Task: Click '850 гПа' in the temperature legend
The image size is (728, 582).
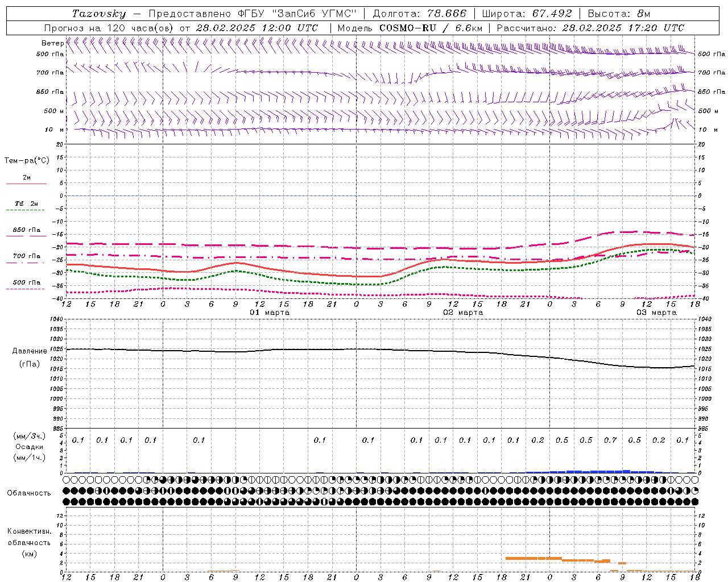Action: coord(27,230)
